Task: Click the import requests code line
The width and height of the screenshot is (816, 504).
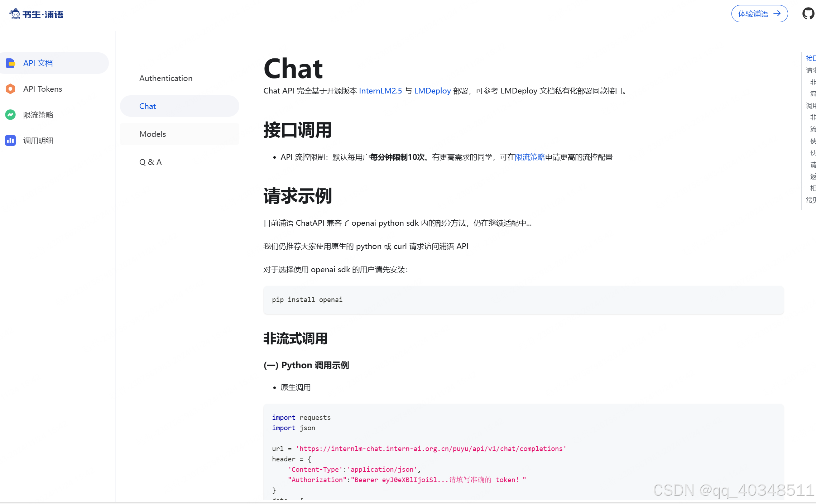Action: tap(301, 418)
